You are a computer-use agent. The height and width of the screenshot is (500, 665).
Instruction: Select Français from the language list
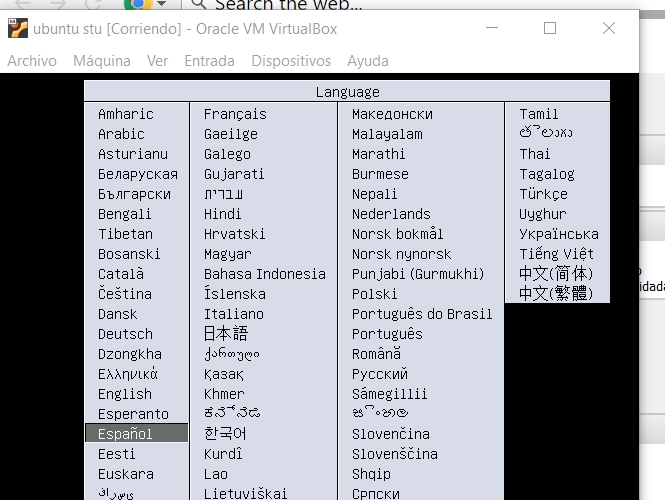pos(235,114)
